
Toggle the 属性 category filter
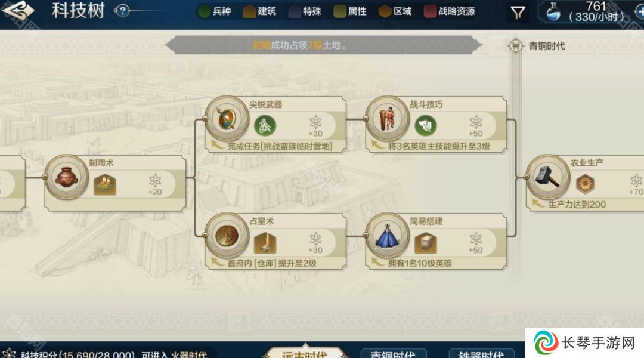[x=350, y=11]
